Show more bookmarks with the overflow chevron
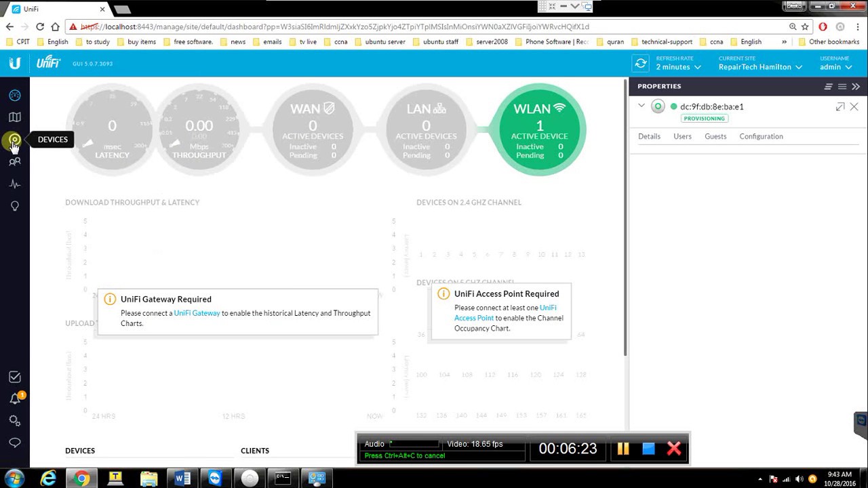The image size is (868, 488). click(784, 41)
